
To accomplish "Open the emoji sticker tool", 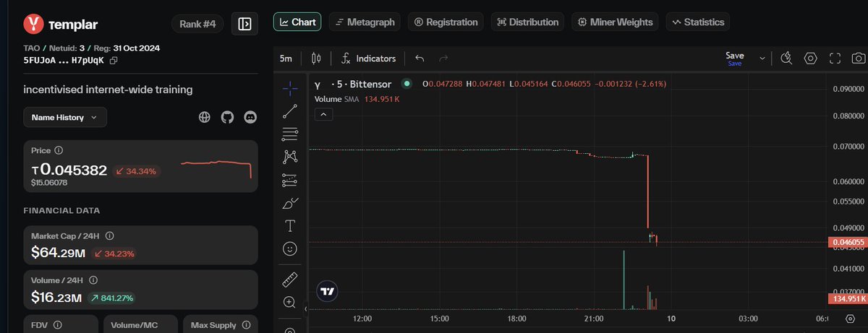I will pyautogui.click(x=290, y=248).
